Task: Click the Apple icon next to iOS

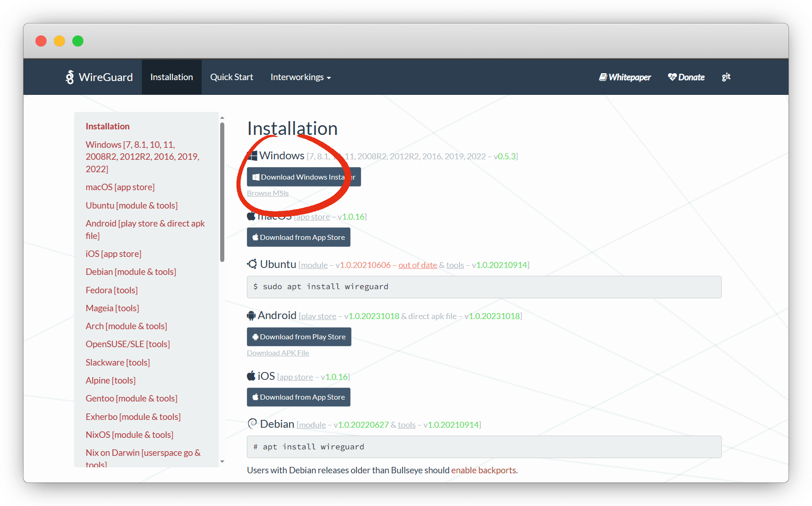Action: coord(251,376)
